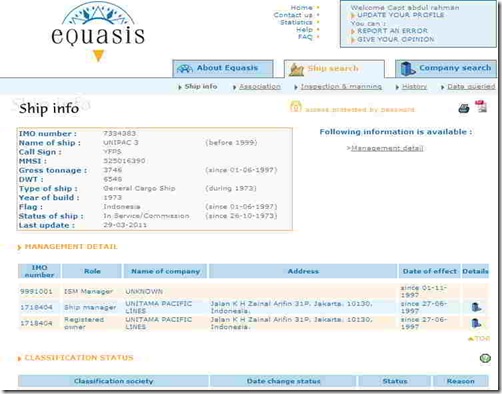Select the Association submenu link
The image size is (502, 394).
pos(260,87)
